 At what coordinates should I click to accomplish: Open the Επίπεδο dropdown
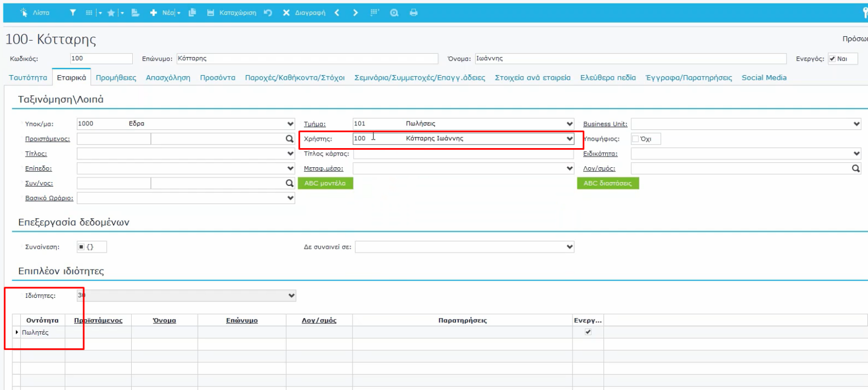click(290, 168)
